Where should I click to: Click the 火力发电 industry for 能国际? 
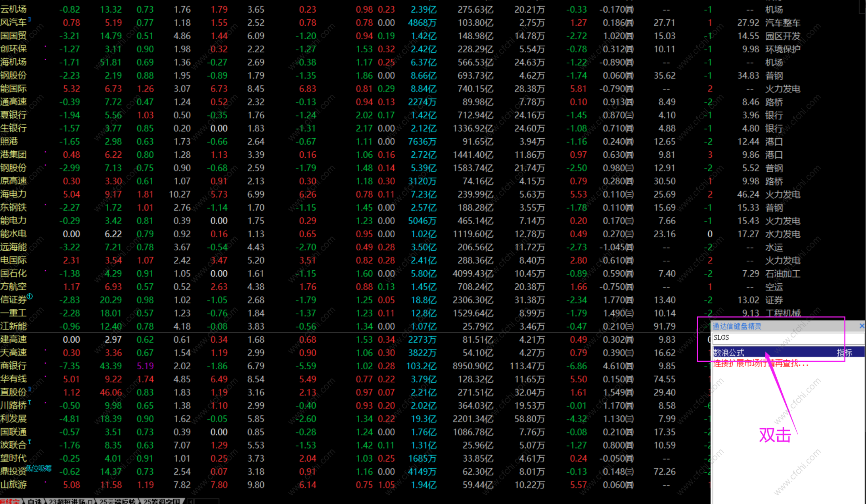[x=782, y=89]
